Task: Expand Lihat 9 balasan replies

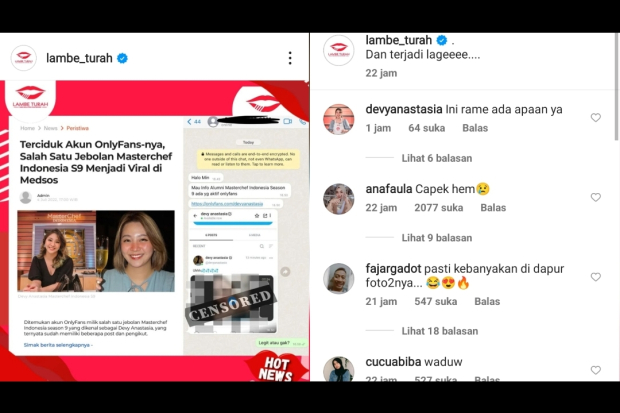Action: [437, 238]
